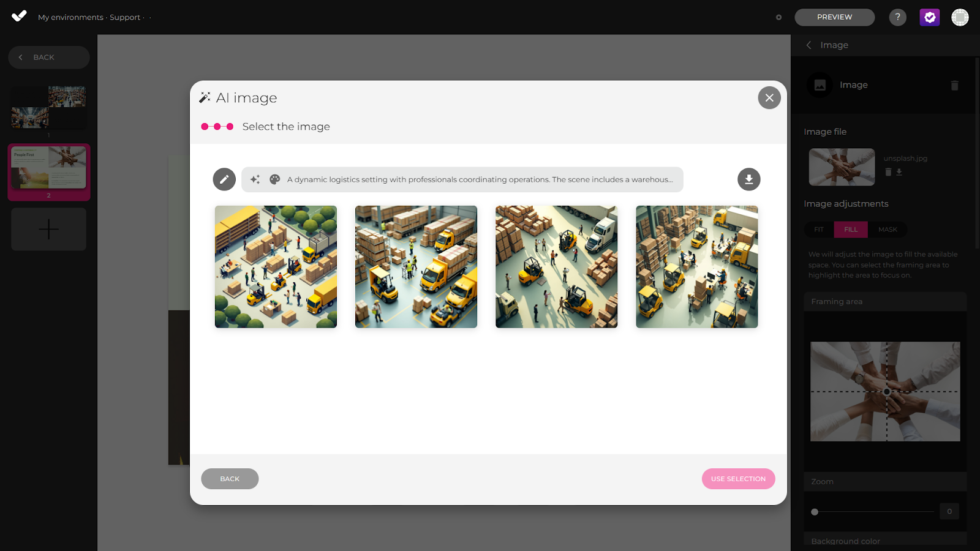Collapse the Image panel with back chevron
Image resolution: width=980 pixels, height=551 pixels.
pyautogui.click(x=809, y=45)
